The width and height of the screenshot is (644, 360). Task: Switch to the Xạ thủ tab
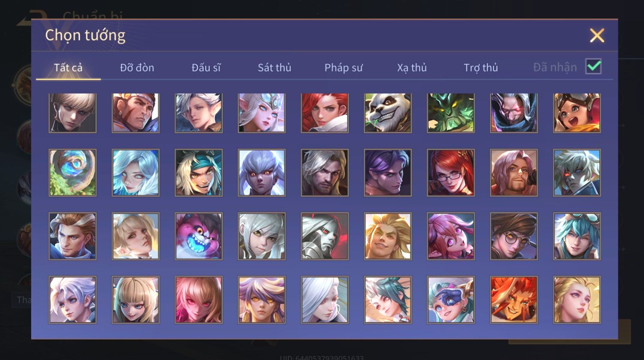pyautogui.click(x=412, y=68)
